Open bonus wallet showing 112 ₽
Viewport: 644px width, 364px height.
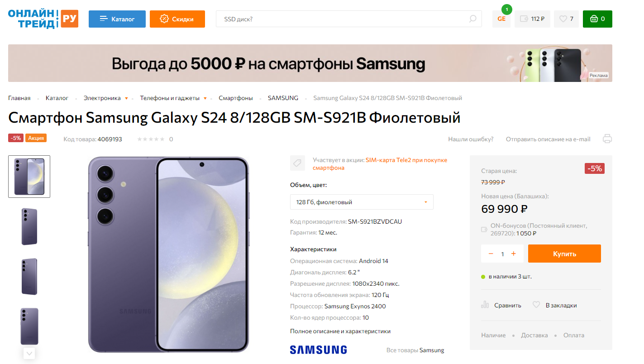[x=532, y=19]
